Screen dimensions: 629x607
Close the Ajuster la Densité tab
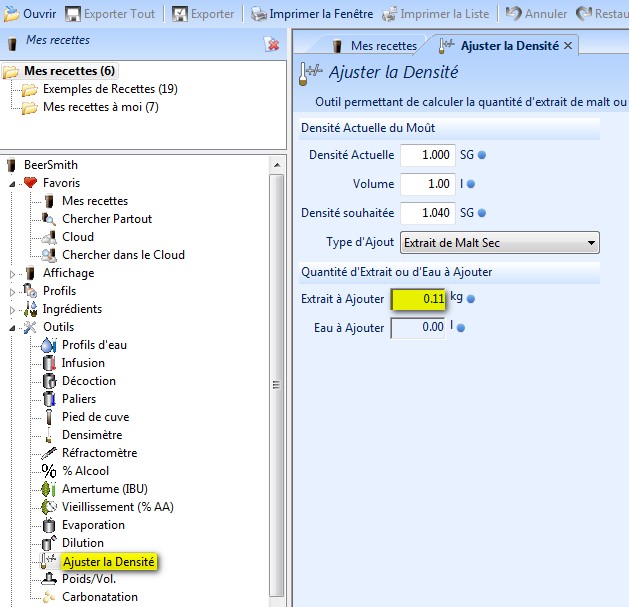coord(569,46)
